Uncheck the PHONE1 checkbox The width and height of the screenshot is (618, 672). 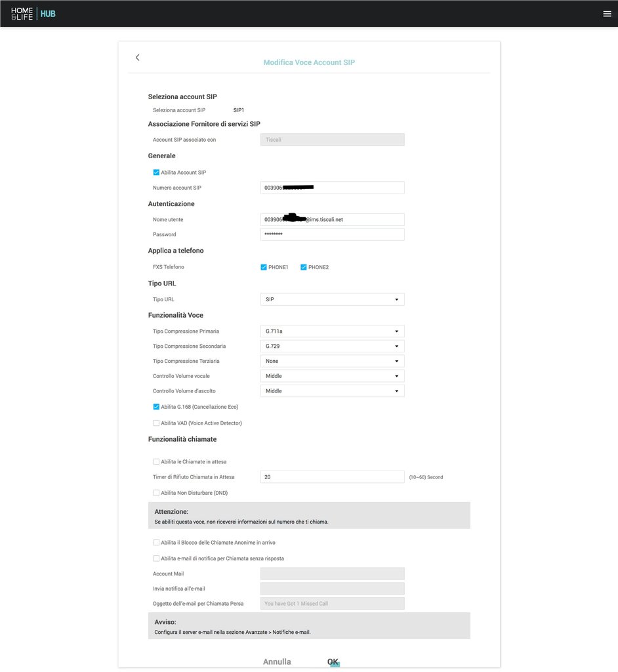point(264,267)
